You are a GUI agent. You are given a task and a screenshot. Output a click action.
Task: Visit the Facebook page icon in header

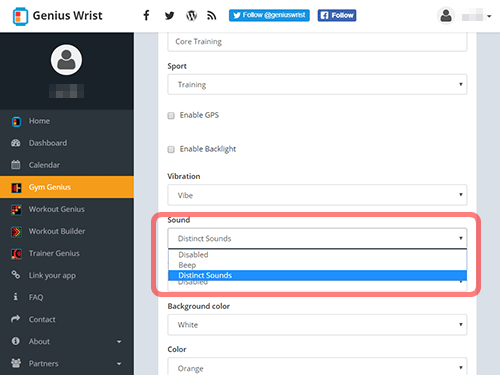[x=146, y=15]
